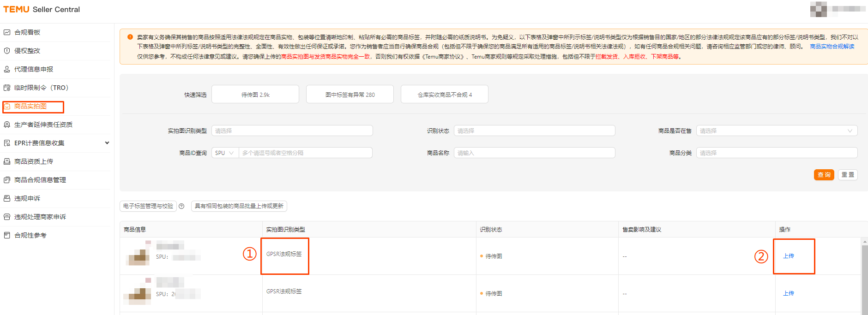The image size is (868, 315).
Task: Open the 商品是否在售 dropdown
Action: [777, 131]
